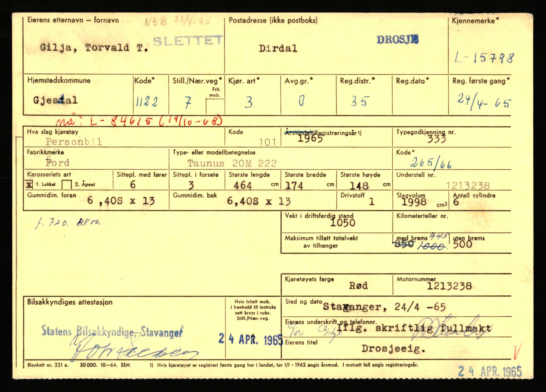This screenshot has width=546, height=392.
Task: Click the 'Statens Bilsakkyndige, Stavanger' stamp
Action: pos(112,332)
